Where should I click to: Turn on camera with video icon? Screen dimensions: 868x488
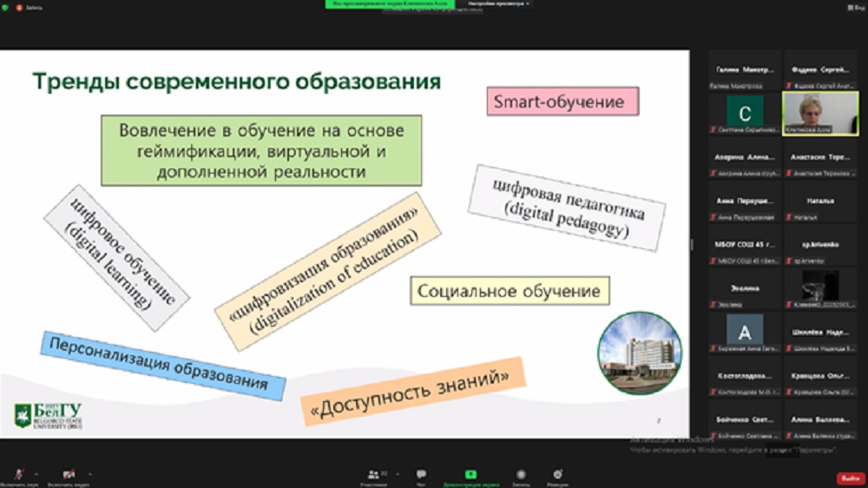point(69,474)
